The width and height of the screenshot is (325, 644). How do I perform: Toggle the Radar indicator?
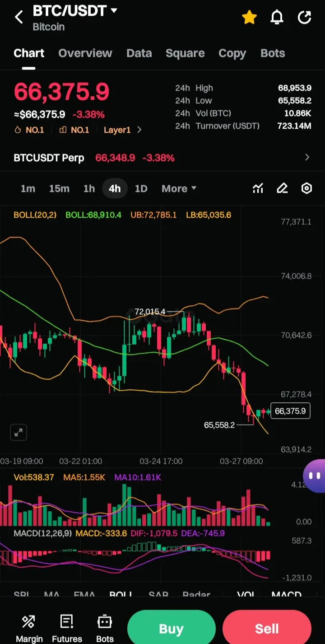tap(196, 594)
